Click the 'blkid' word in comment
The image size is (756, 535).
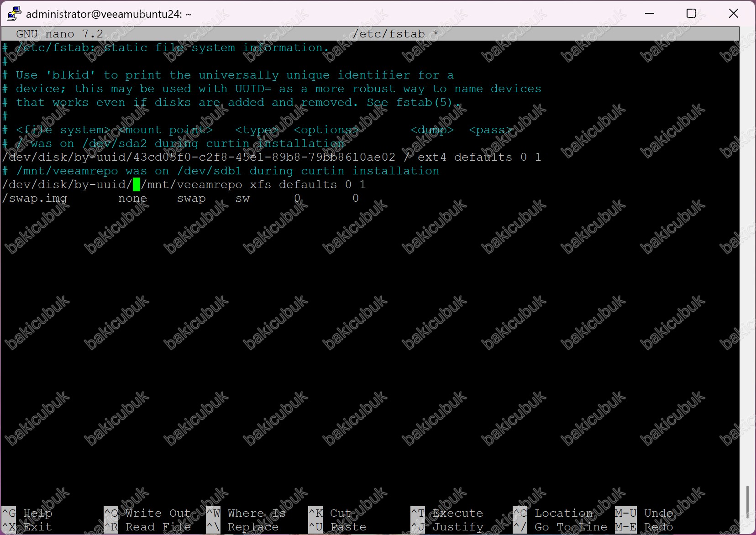(71, 75)
